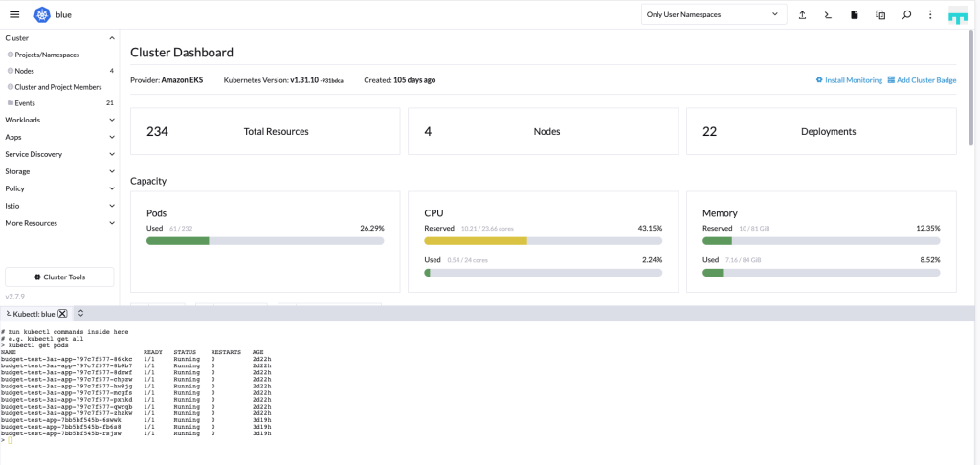Collapse the Cluster section in sidebar
The height and width of the screenshot is (465, 980).
pyautogui.click(x=58, y=37)
